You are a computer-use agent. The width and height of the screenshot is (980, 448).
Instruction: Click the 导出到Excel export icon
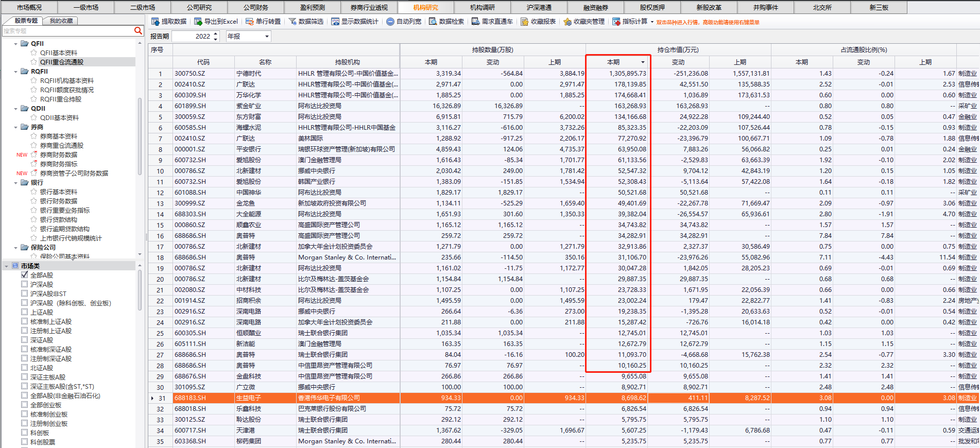coord(198,22)
